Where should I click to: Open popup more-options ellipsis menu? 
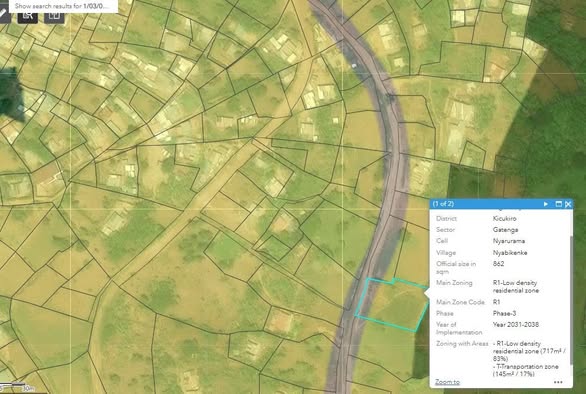point(558,382)
